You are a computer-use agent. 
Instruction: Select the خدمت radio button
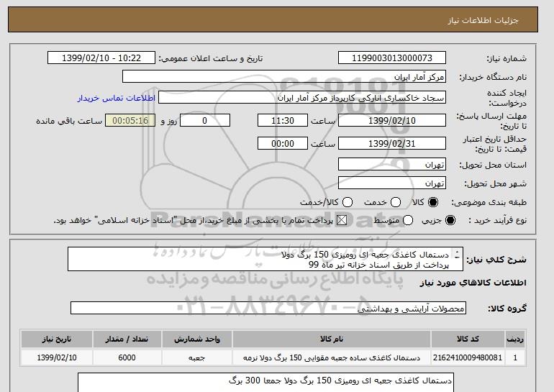396,202
